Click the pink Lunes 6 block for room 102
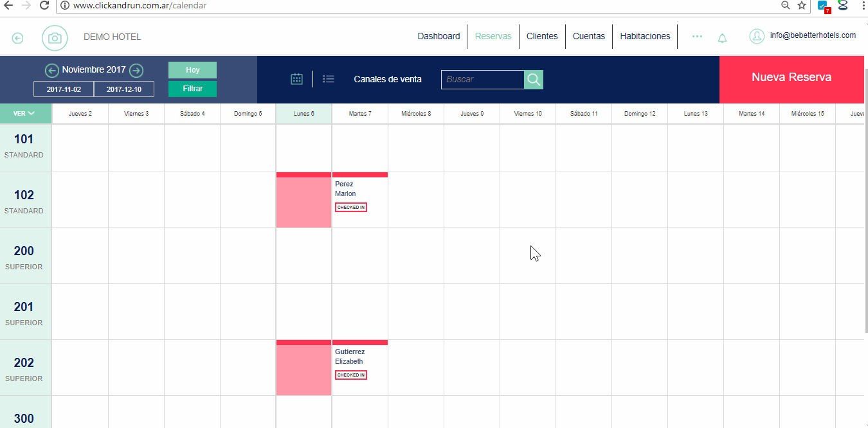 click(303, 200)
